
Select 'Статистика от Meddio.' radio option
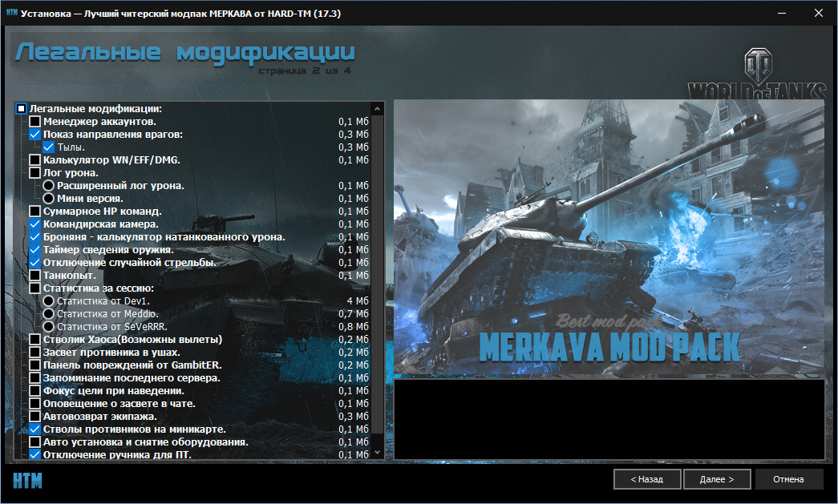49,314
